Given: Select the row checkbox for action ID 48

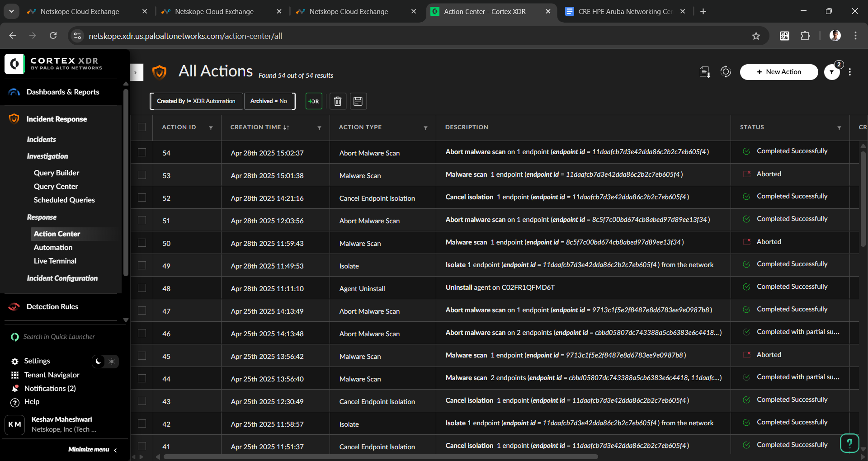Looking at the screenshot, I should [142, 288].
